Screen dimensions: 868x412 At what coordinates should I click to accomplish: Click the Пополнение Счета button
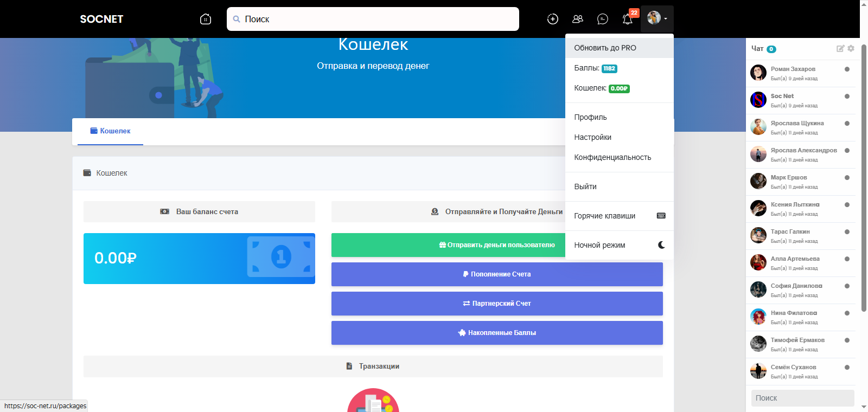pos(497,274)
